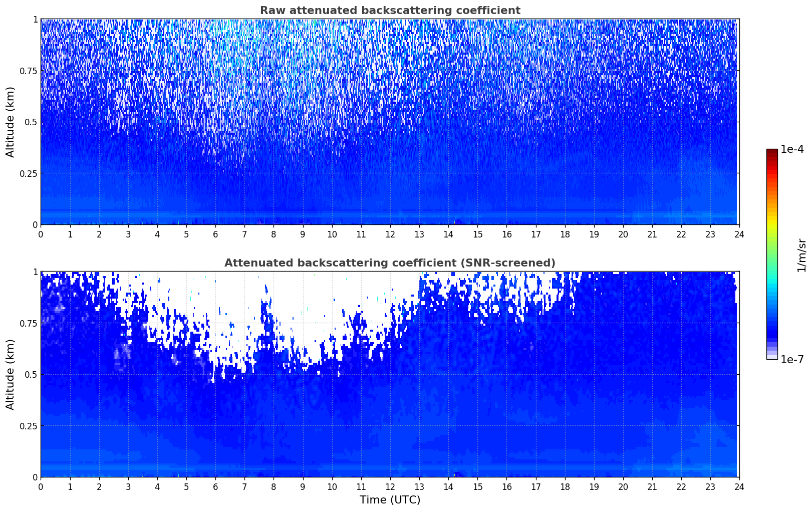Click the "15" hour tick under the raw plot
The width and height of the screenshot is (812, 511).
point(477,234)
